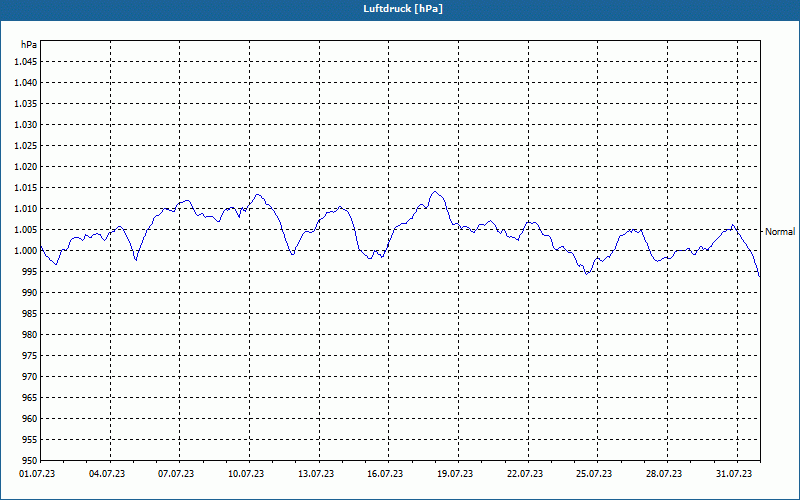Click the 955 axis value

(x=30, y=439)
